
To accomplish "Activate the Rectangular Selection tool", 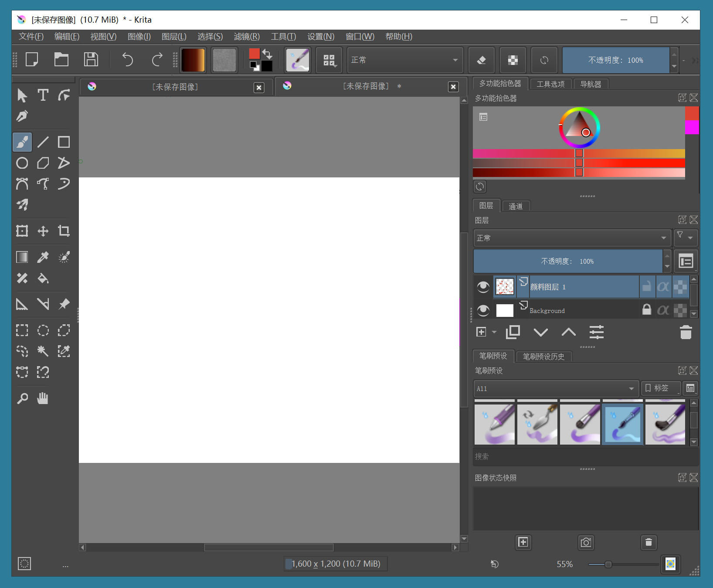I will [x=22, y=330].
